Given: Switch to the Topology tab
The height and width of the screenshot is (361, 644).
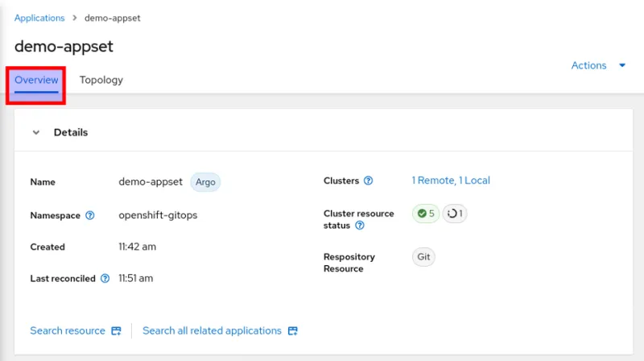Looking at the screenshot, I should click(x=101, y=80).
